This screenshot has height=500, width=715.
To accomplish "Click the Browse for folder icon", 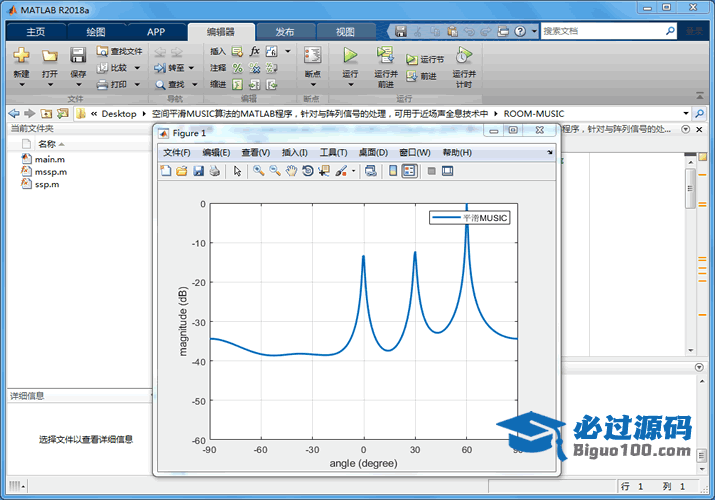I will pos(62,113).
